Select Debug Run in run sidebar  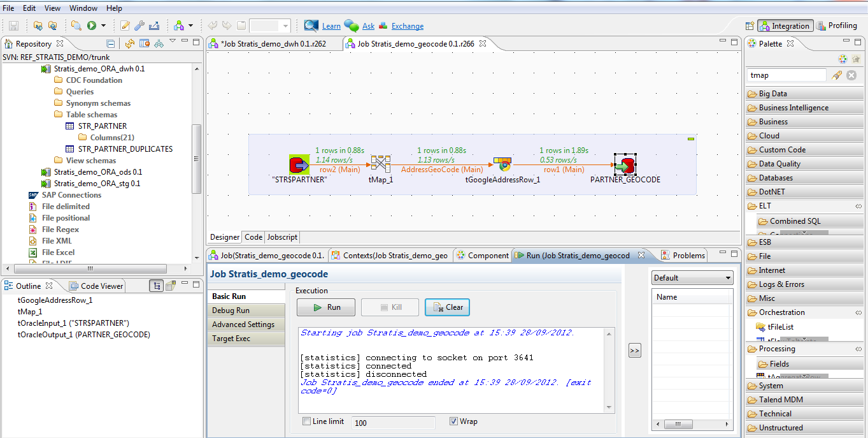(x=245, y=310)
